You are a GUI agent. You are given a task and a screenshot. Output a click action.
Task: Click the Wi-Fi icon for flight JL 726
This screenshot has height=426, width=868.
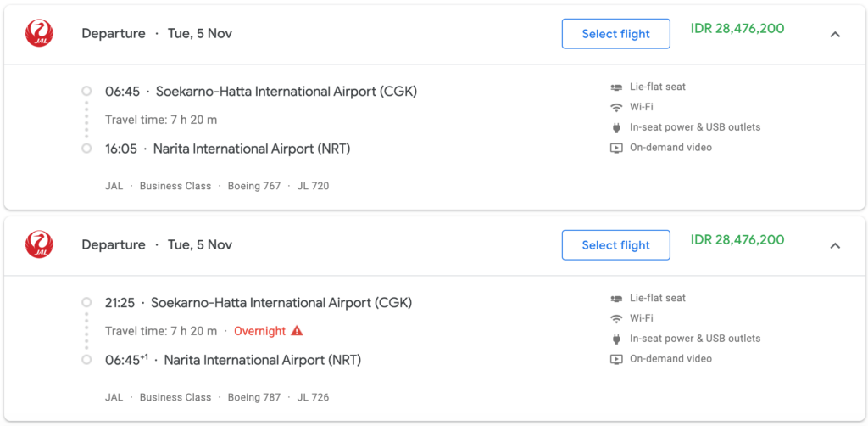616,318
